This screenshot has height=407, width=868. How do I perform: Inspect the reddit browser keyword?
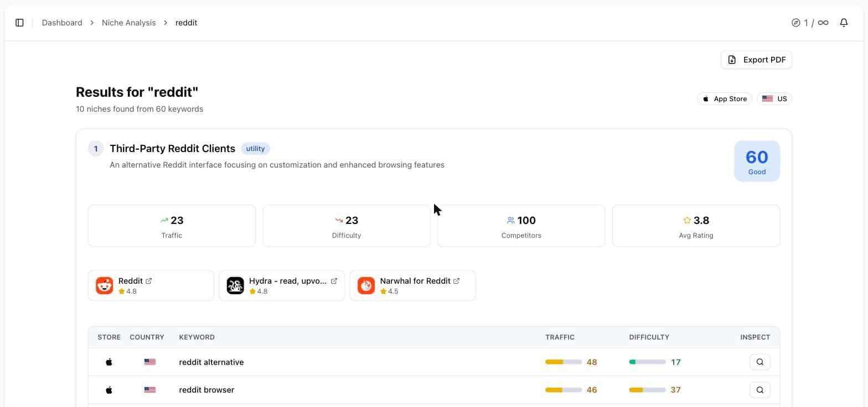click(759, 390)
